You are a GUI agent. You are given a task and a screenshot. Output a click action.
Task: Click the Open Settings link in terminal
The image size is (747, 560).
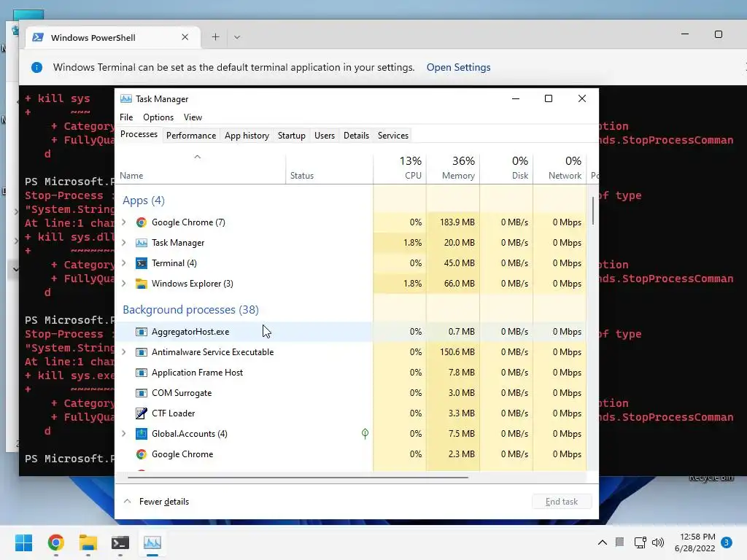click(458, 68)
